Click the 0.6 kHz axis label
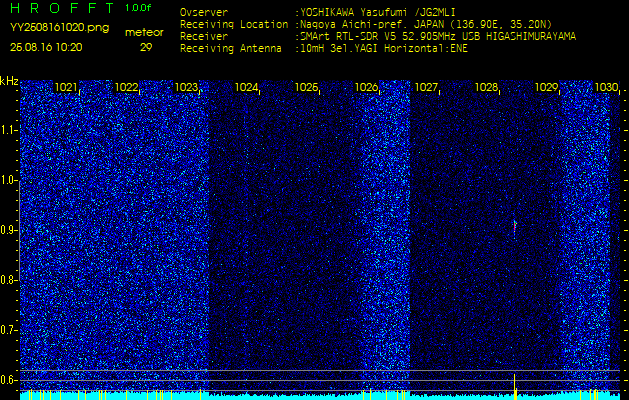The width and height of the screenshot is (629, 400). [8, 380]
